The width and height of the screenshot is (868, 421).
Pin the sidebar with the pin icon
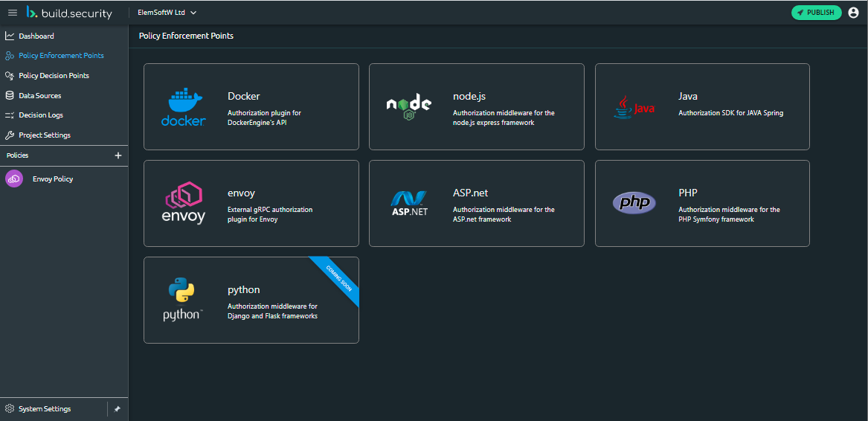117,409
